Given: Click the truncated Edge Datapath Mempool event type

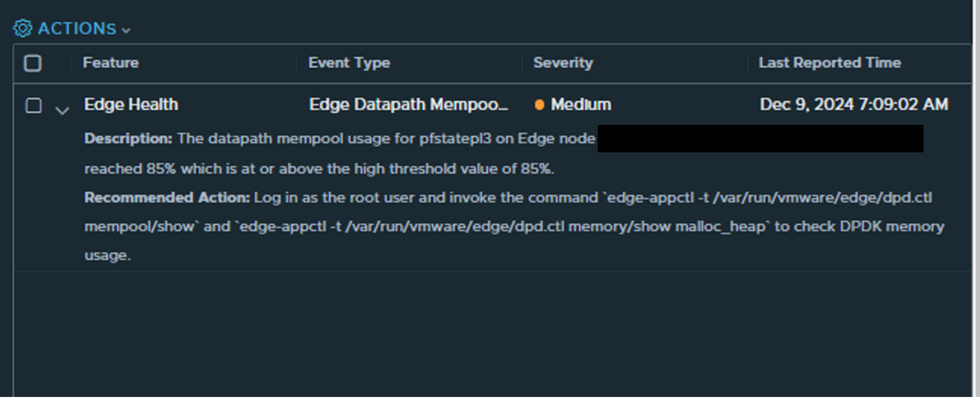Looking at the screenshot, I should [409, 105].
